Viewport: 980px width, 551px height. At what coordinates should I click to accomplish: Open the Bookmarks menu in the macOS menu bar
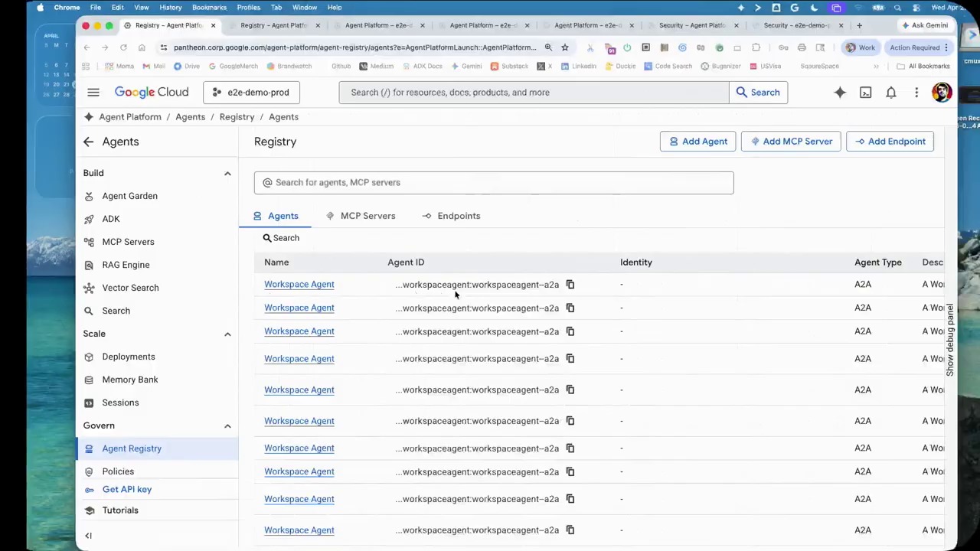[x=209, y=8]
